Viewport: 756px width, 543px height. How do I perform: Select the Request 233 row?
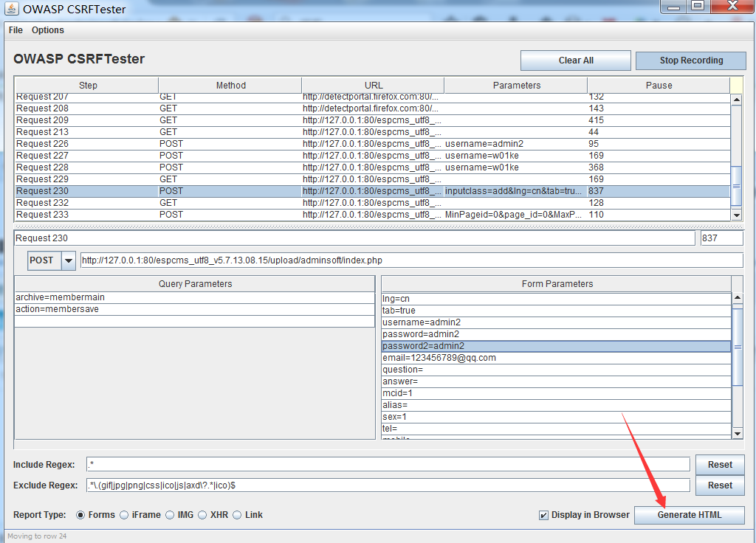(373, 215)
